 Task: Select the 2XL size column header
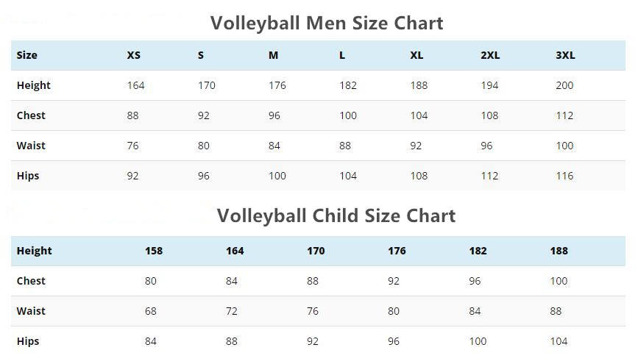(x=490, y=55)
